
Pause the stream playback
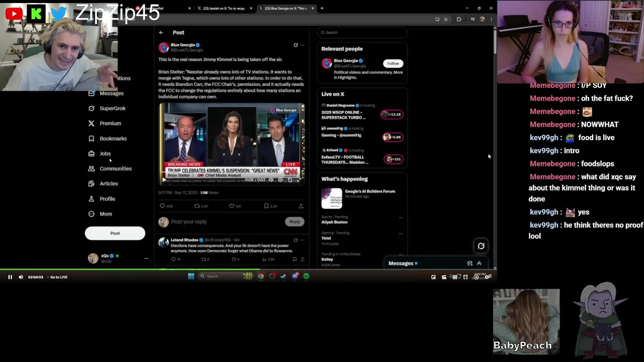click(x=10, y=277)
